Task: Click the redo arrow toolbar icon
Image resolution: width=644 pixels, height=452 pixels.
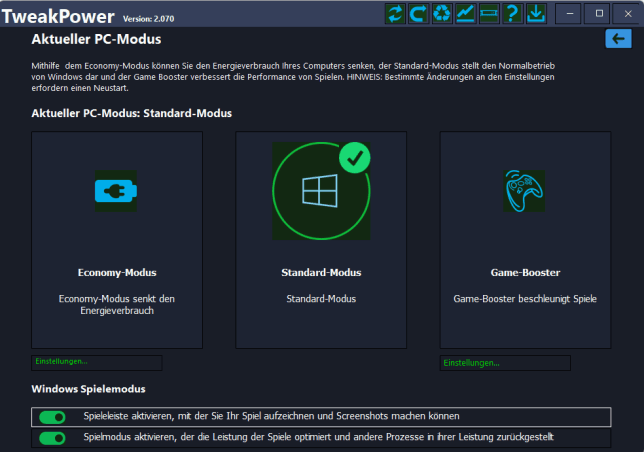Action: click(418, 13)
